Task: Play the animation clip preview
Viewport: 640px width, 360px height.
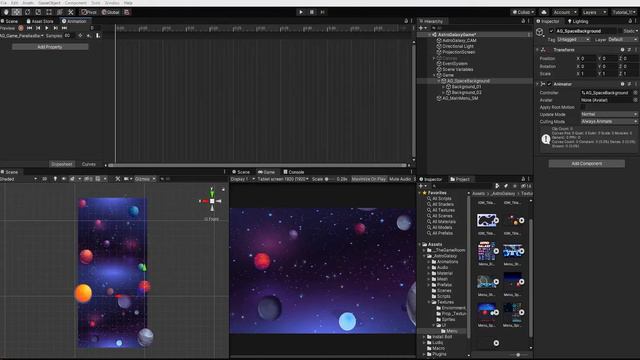Action: 47,28
